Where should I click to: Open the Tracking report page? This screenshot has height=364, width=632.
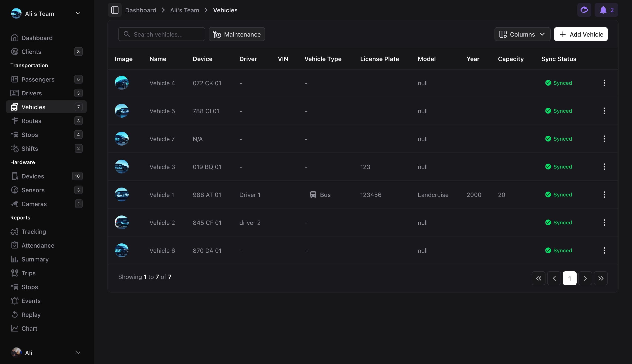tap(34, 232)
